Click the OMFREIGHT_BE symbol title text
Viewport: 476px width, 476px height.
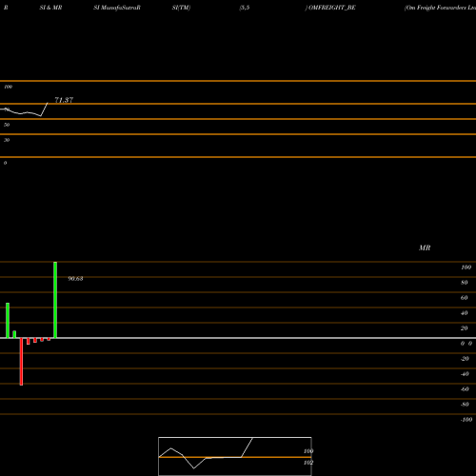tap(331, 8)
